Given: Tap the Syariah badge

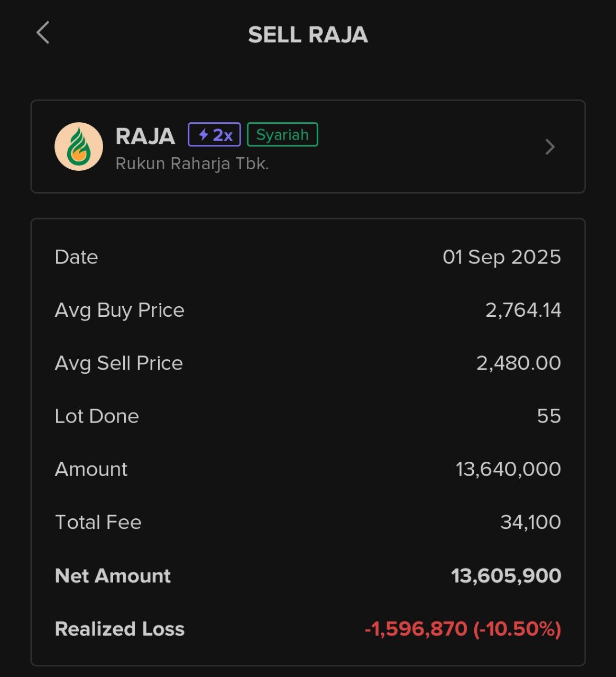Looking at the screenshot, I should [x=282, y=135].
